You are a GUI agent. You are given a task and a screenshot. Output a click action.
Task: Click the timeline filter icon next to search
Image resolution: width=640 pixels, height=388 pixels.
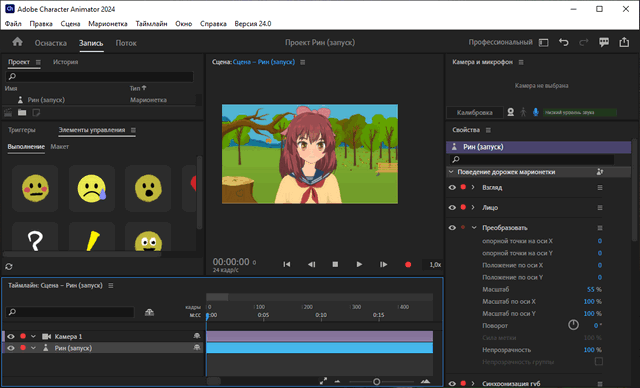point(149,312)
